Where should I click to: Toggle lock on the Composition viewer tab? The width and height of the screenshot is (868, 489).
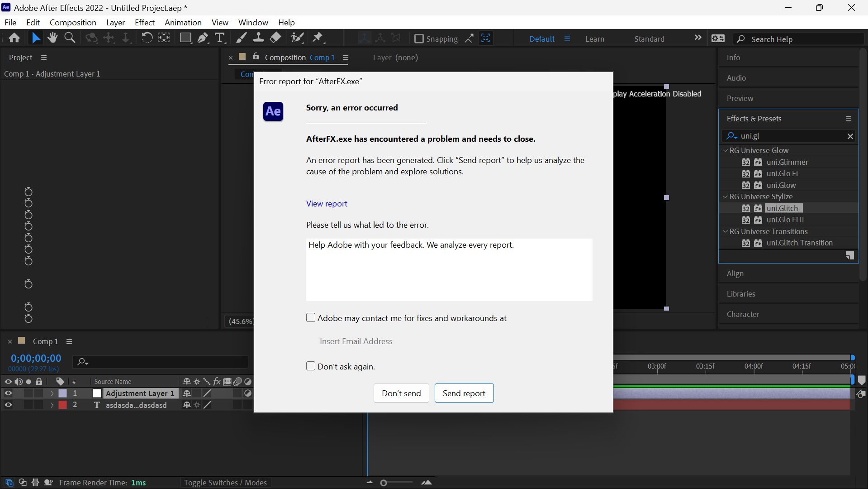point(256,56)
